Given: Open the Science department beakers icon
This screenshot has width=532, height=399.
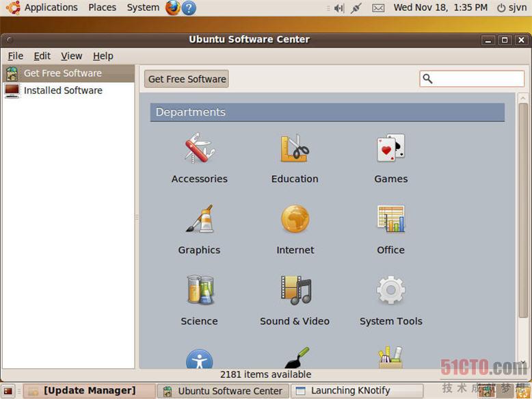Looking at the screenshot, I should pyautogui.click(x=200, y=289).
